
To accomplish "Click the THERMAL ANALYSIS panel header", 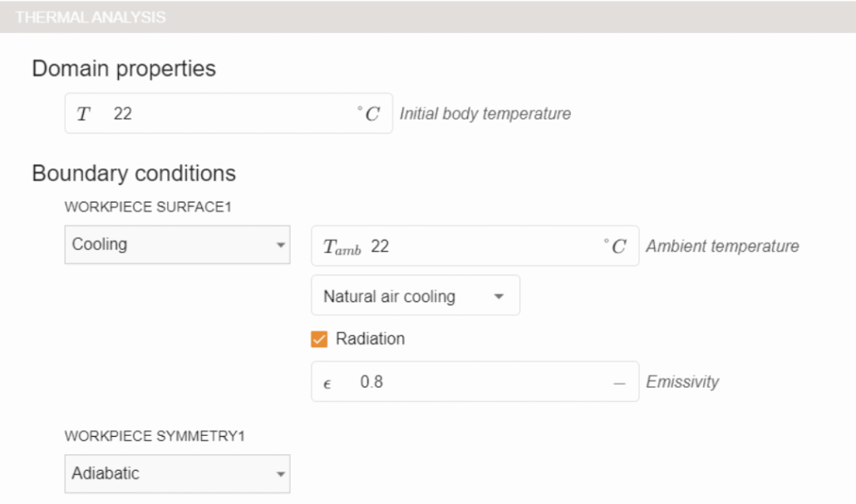I will pyautogui.click(x=91, y=17).
